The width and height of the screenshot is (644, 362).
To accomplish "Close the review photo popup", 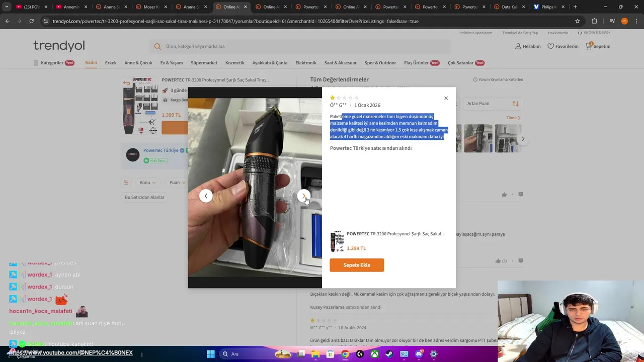I will [x=446, y=98].
